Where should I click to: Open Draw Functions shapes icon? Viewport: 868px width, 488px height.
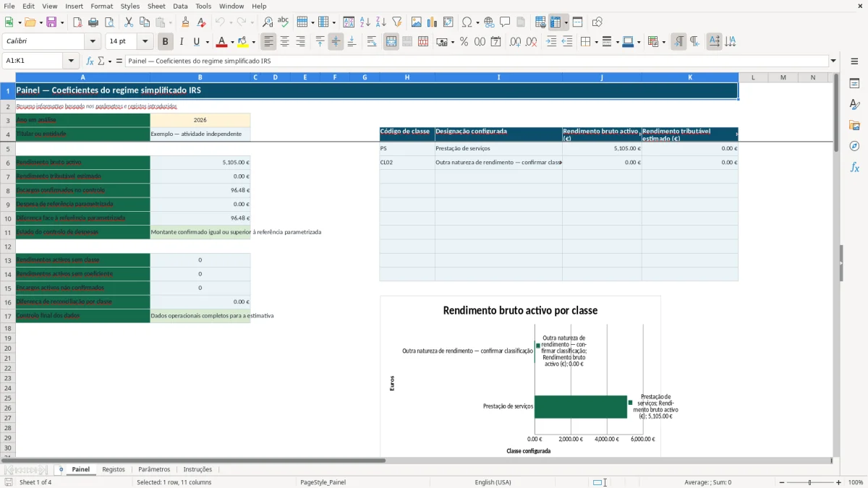coord(597,22)
